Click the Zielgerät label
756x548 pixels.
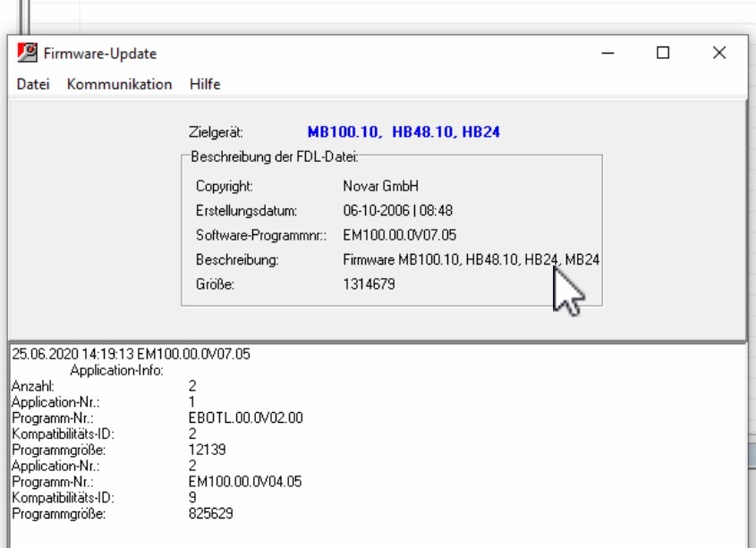tap(217, 132)
